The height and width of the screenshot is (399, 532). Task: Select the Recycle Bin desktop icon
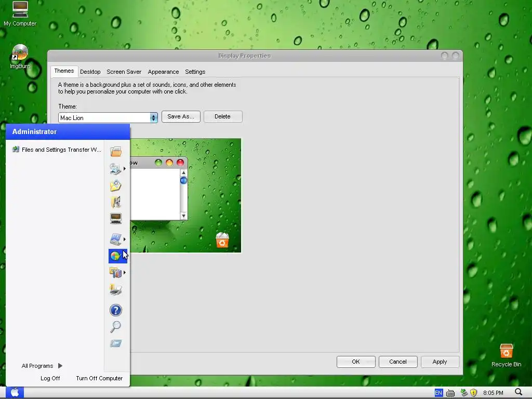pos(506,355)
